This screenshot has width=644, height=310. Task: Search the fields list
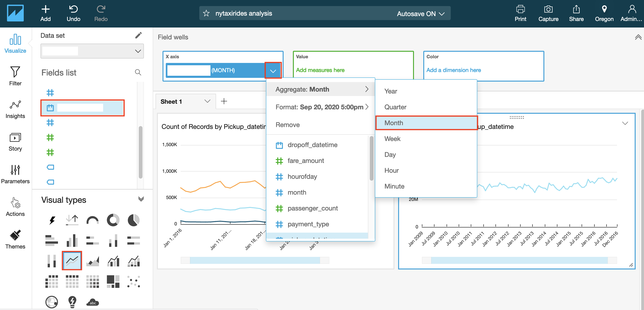pos(138,72)
